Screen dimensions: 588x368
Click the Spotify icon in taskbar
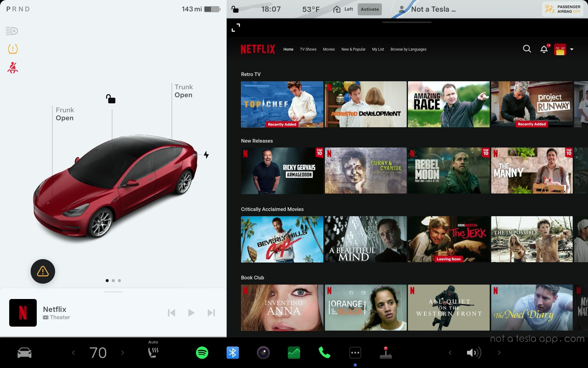click(x=202, y=352)
